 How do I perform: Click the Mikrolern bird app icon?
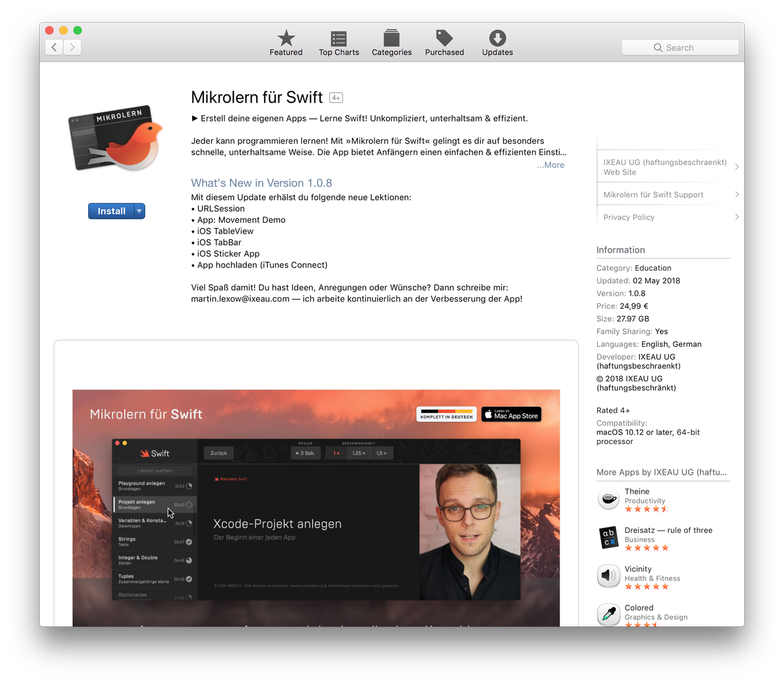116,138
